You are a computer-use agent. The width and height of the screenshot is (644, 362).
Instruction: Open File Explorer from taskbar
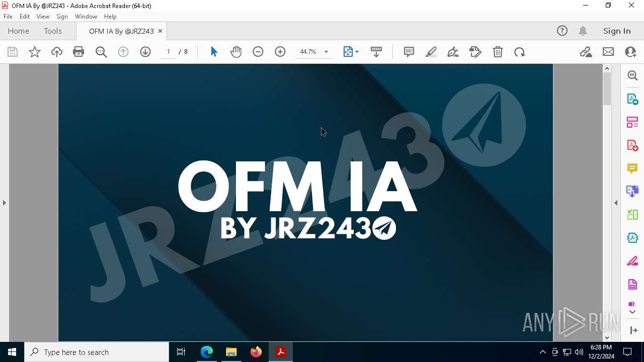(231, 352)
